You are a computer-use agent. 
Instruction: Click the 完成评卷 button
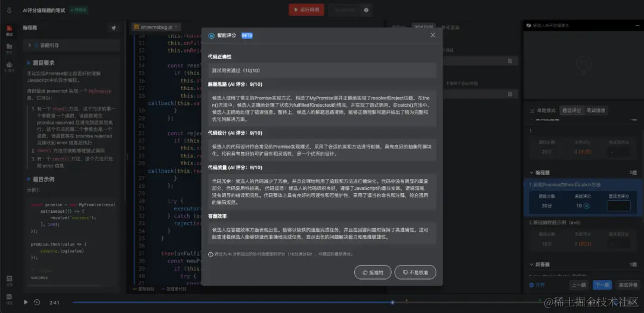(x=628, y=285)
